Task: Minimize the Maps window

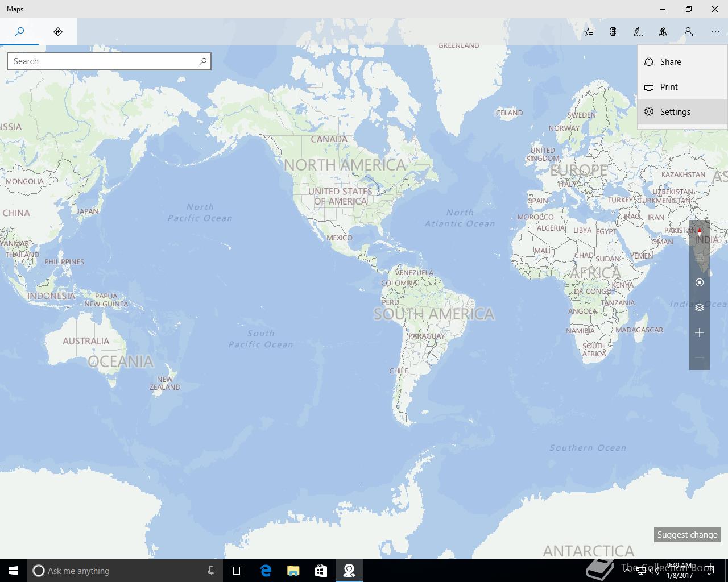Action: point(663,9)
